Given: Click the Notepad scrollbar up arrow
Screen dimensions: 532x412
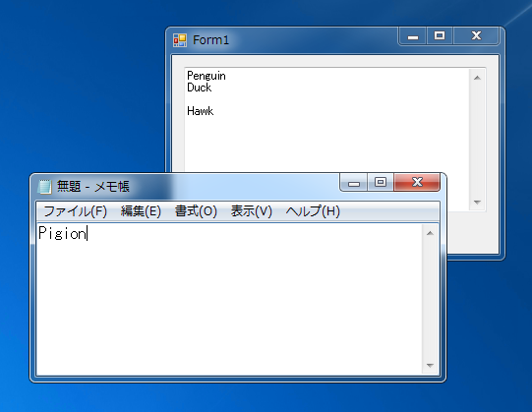Looking at the screenshot, I should point(430,233).
